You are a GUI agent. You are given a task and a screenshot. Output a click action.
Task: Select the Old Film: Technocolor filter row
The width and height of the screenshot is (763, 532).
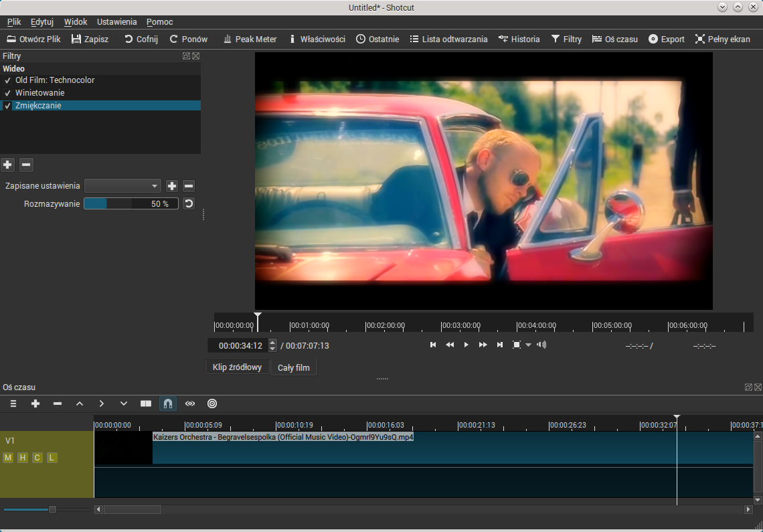[x=100, y=80]
